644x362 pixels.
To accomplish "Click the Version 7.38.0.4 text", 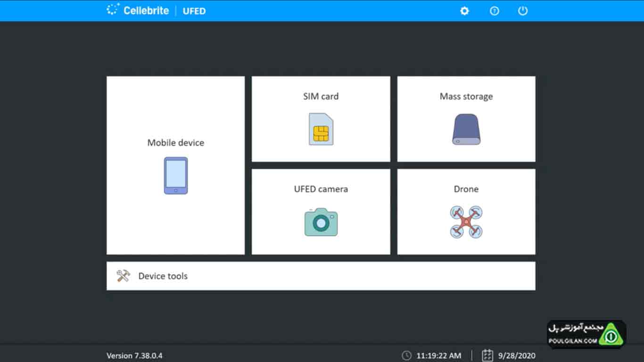I will pyautogui.click(x=134, y=356).
